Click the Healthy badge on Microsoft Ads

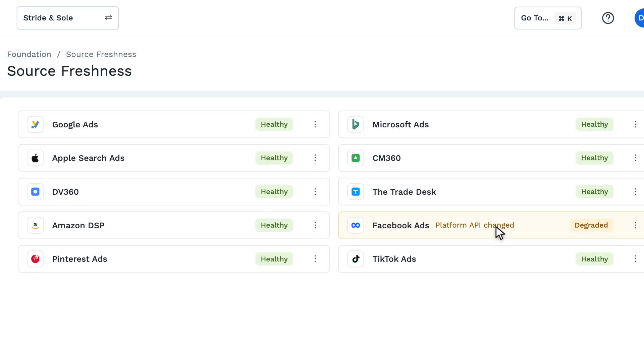[x=594, y=124]
